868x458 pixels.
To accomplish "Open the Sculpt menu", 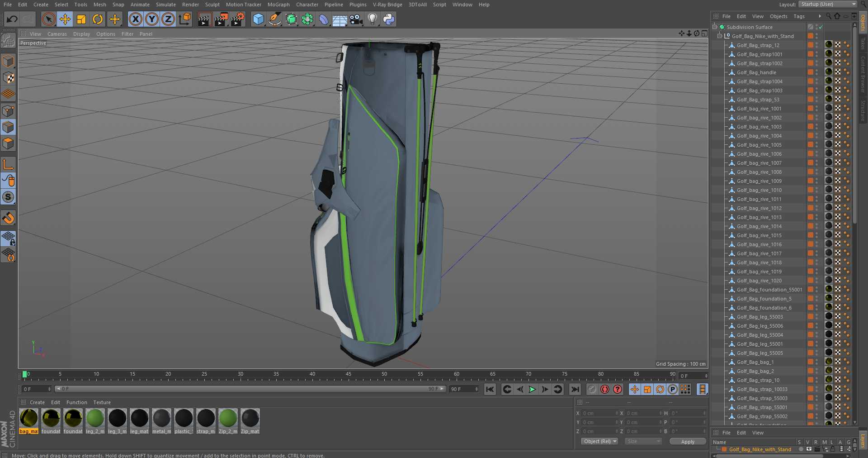I will tap(212, 5).
